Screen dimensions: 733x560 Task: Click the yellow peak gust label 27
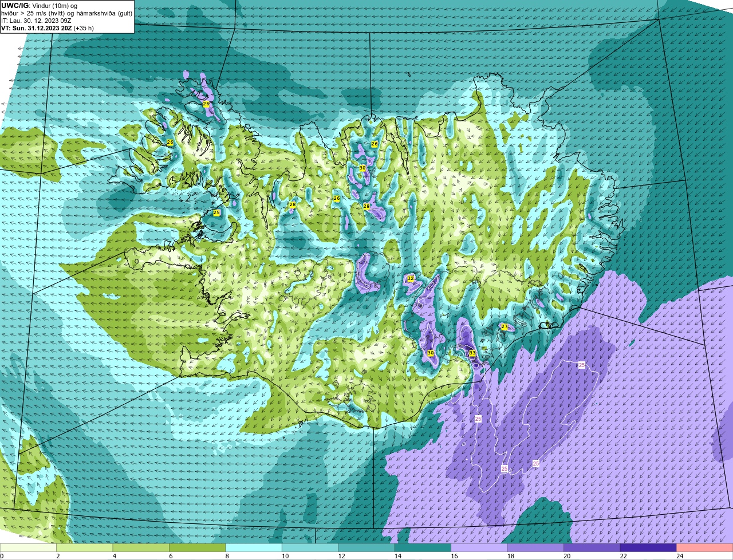(x=505, y=327)
